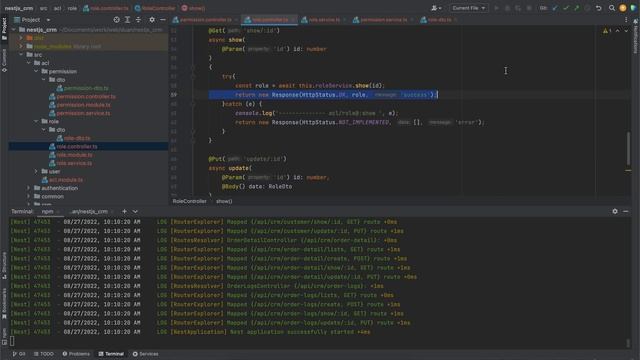The height and width of the screenshot is (360, 640).
Task: Click the Run play button
Action: point(496,8)
